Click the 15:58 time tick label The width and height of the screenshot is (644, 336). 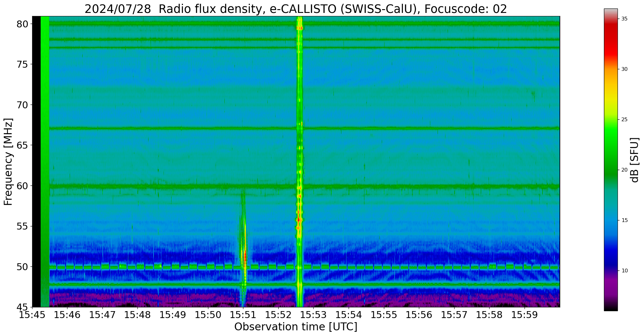click(x=490, y=315)
